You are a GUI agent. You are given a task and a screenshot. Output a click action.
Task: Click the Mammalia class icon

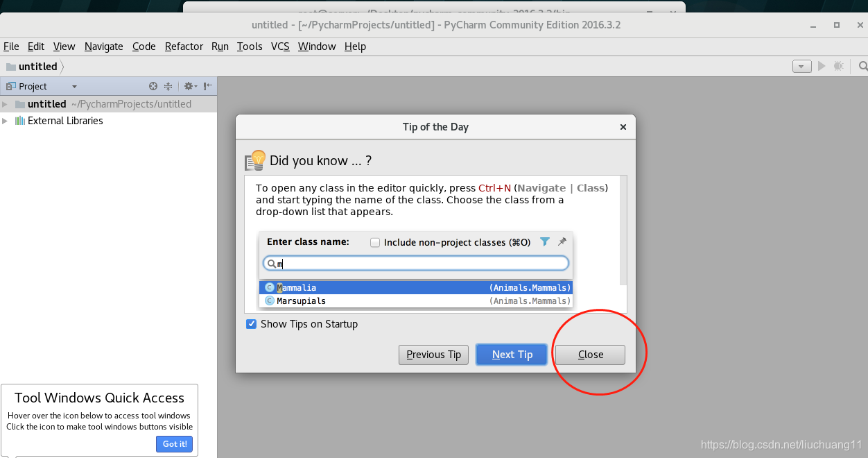click(270, 287)
